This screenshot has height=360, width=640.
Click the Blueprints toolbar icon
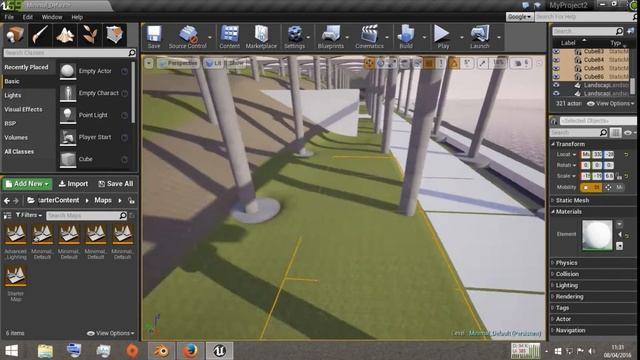tap(331, 37)
